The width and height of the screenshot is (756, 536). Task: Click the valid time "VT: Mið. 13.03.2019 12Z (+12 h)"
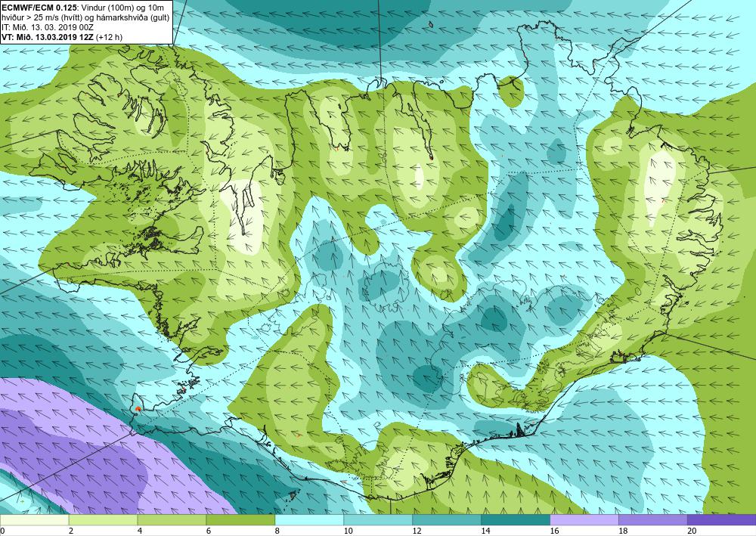[x=62, y=37]
